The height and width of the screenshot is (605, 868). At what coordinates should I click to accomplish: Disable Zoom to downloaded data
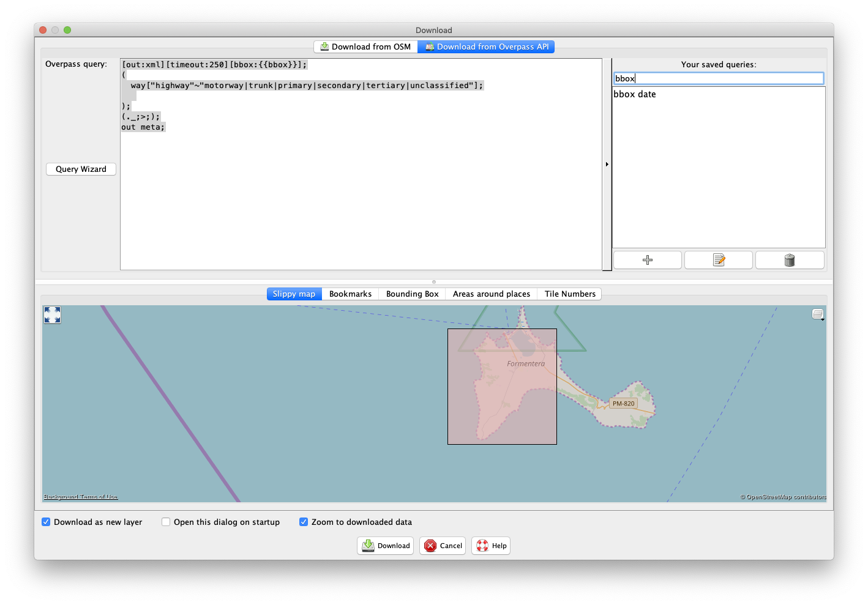click(304, 522)
